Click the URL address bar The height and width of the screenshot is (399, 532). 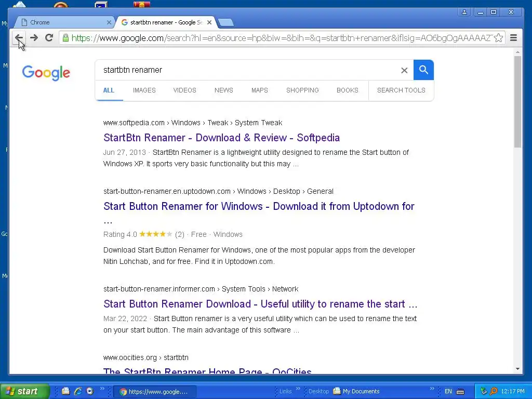click(x=281, y=37)
